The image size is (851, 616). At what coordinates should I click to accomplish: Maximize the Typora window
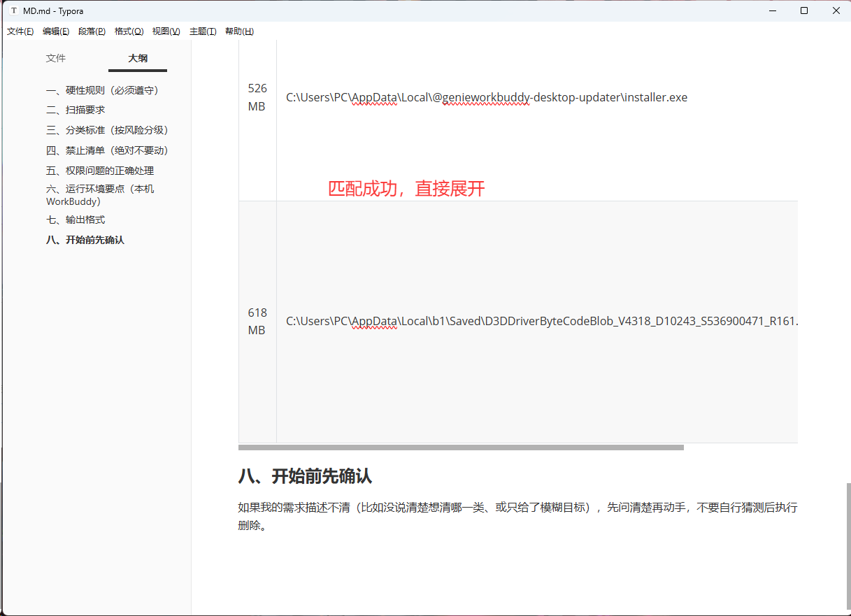pos(804,11)
